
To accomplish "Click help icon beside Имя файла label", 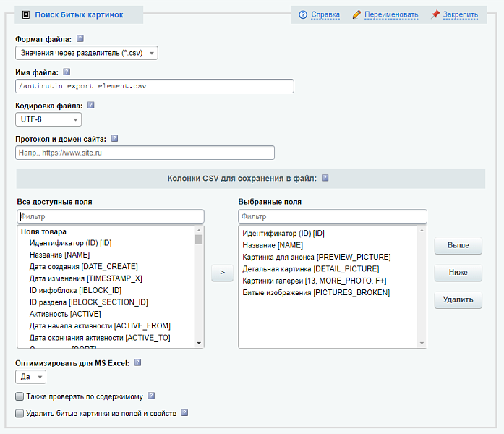I will coord(67,72).
